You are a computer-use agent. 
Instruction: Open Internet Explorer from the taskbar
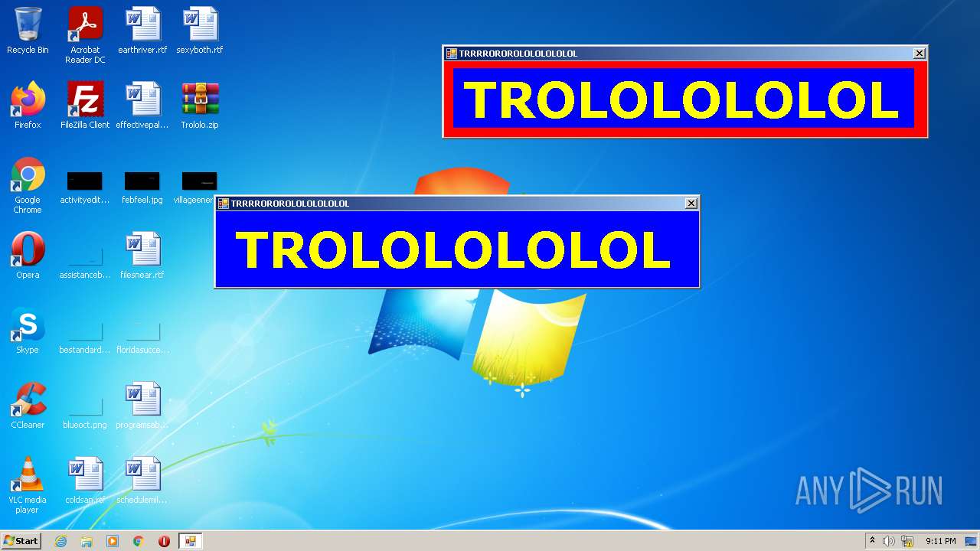(x=61, y=541)
